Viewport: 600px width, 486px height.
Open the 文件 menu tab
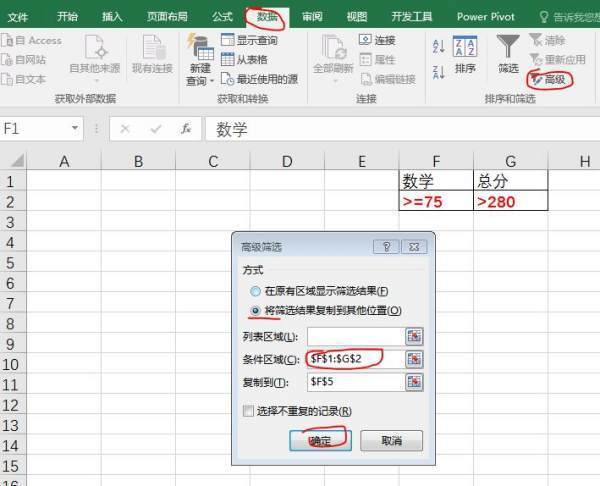pyautogui.click(x=18, y=17)
